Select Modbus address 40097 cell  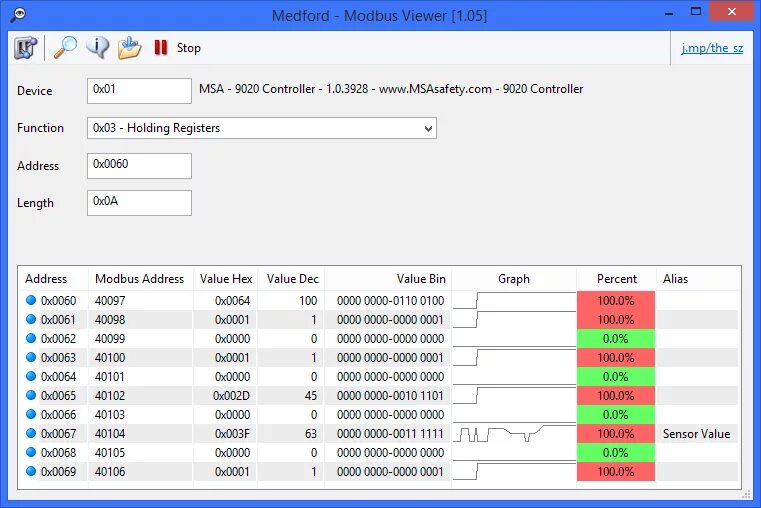(110, 301)
